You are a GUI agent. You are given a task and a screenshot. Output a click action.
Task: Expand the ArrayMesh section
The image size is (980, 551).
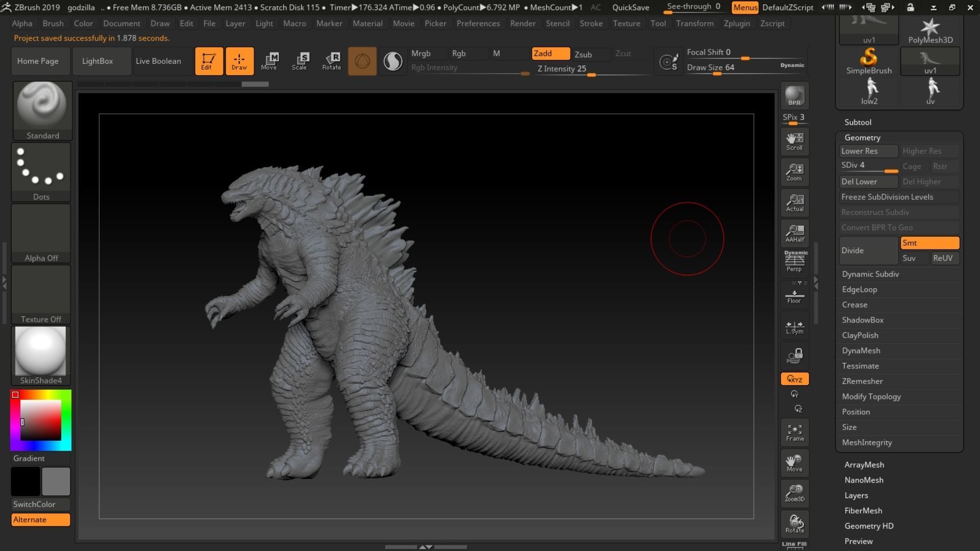point(864,465)
